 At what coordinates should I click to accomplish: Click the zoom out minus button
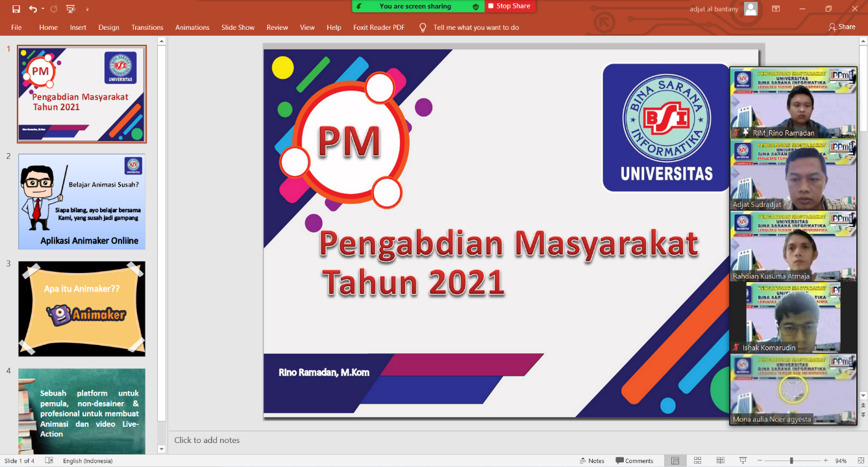tap(760, 461)
